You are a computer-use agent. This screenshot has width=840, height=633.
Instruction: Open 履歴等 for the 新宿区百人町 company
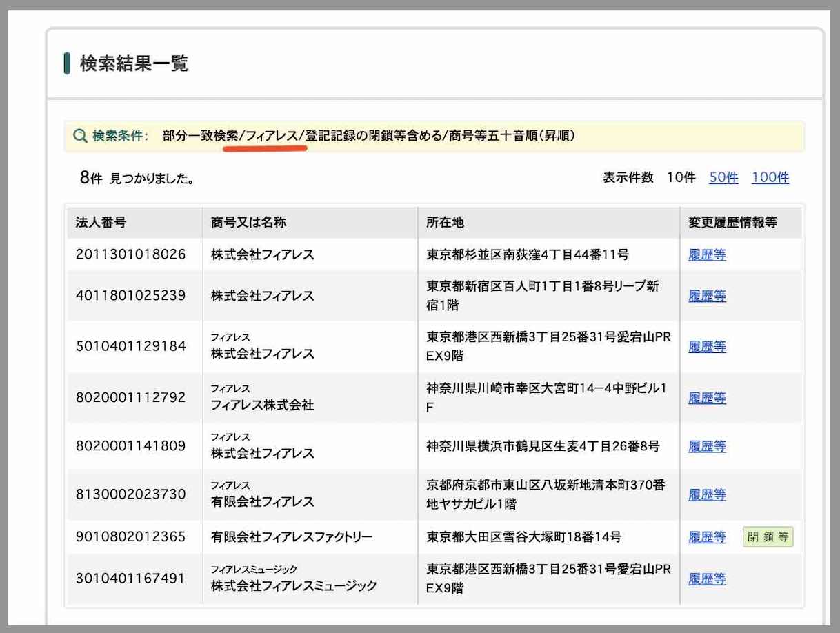point(706,296)
